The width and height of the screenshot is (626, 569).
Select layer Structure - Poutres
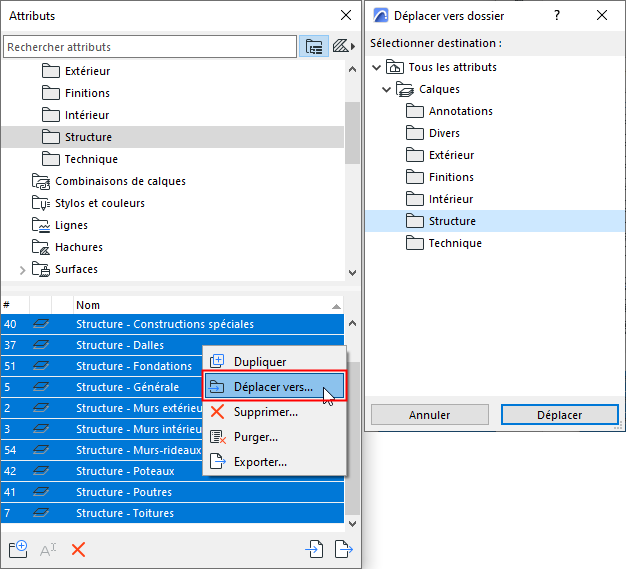pos(172,492)
